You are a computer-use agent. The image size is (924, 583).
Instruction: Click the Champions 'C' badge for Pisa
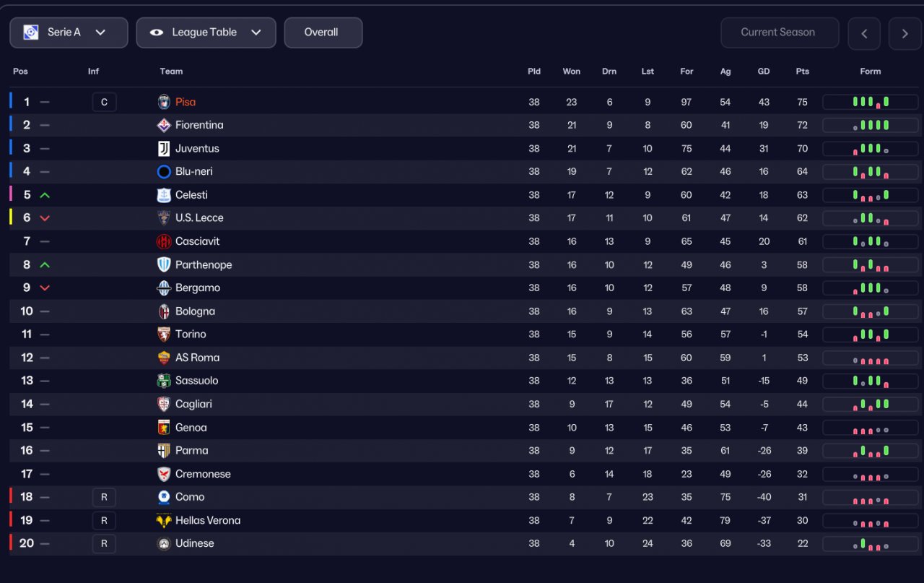tap(104, 102)
